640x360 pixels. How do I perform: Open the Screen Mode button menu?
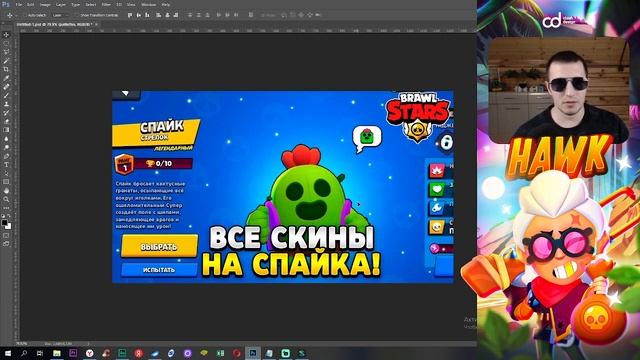coord(6,244)
